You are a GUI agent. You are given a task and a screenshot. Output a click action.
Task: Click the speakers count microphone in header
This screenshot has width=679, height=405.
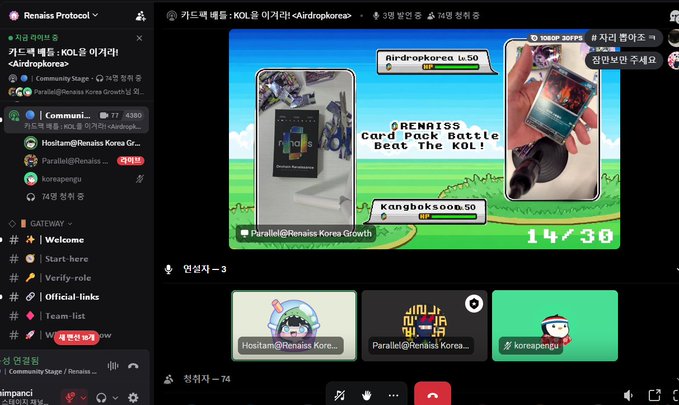(x=376, y=16)
